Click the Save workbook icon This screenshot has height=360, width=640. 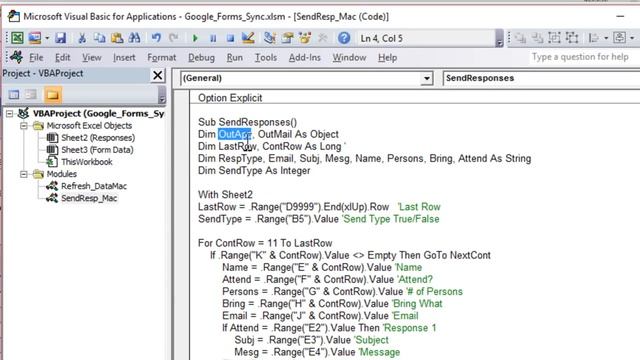click(x=60, y=38)
